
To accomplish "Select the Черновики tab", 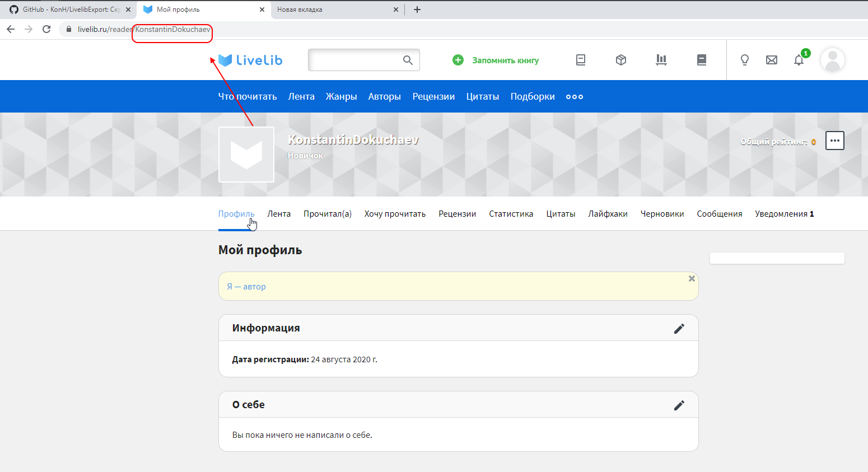I will coord(662,214).
